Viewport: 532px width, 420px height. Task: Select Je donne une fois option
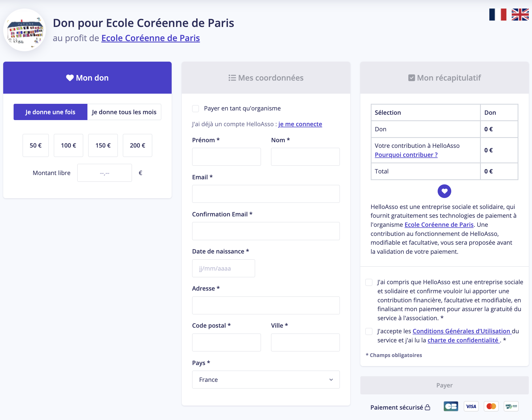(x=50, y=112)
